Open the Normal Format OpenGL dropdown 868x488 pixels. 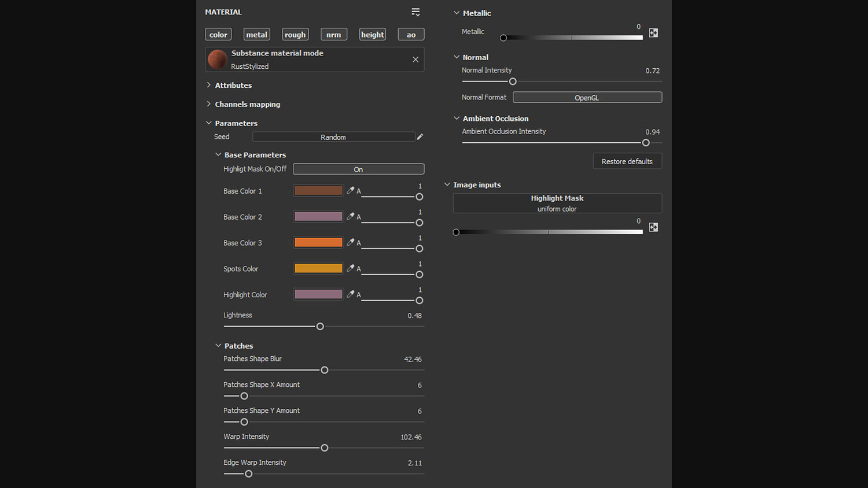587,98
